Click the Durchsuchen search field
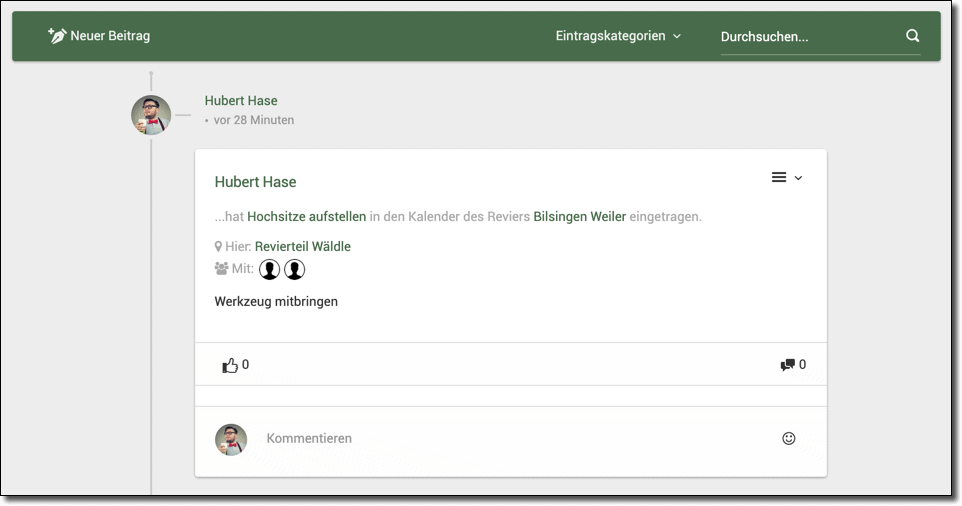 click(x=808, y=37)
